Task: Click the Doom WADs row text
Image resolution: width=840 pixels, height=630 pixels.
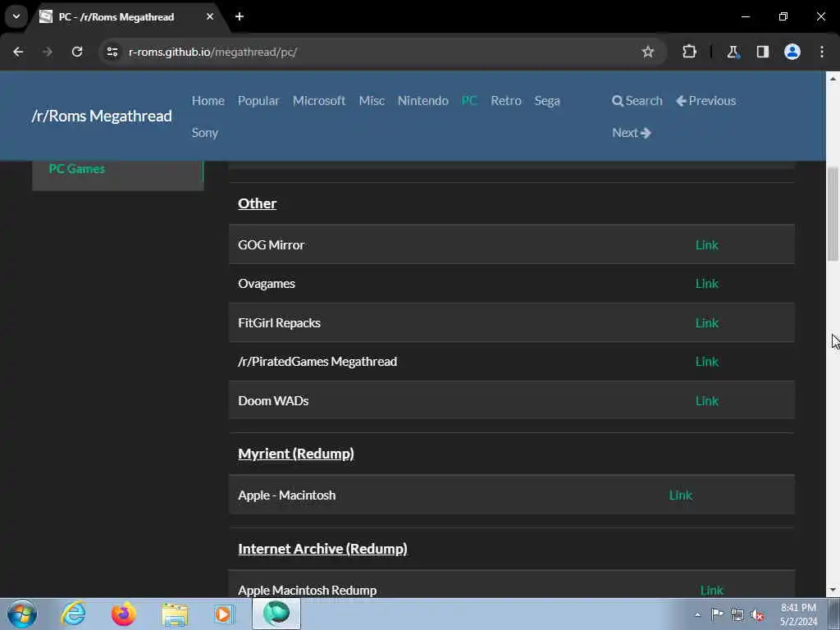Action: point(273,400)
